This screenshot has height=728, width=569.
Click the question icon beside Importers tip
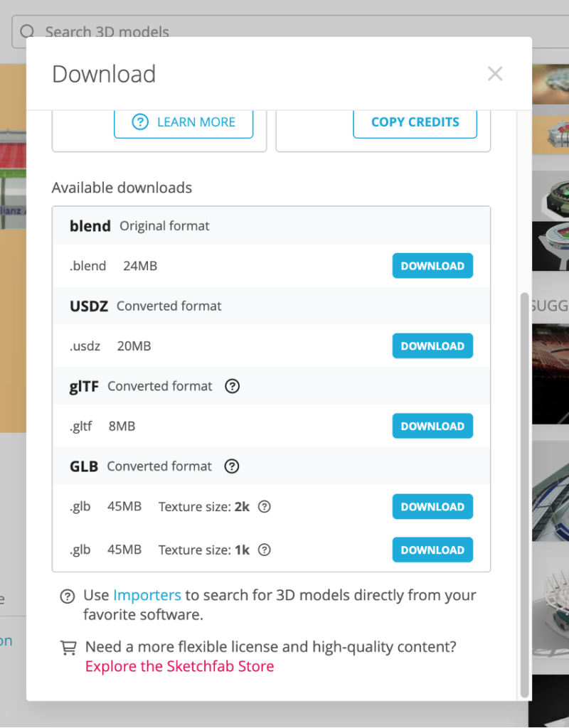coord(68,596)
